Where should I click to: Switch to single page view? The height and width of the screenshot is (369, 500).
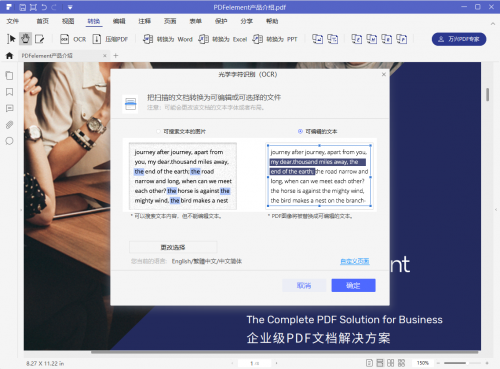click(369, 363)
